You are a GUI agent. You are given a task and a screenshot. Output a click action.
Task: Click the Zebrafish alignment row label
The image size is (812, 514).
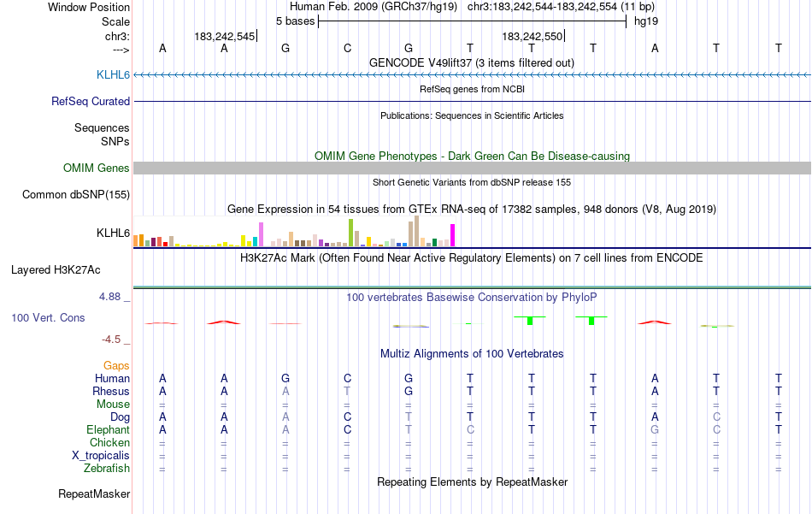tap(107, 469)
